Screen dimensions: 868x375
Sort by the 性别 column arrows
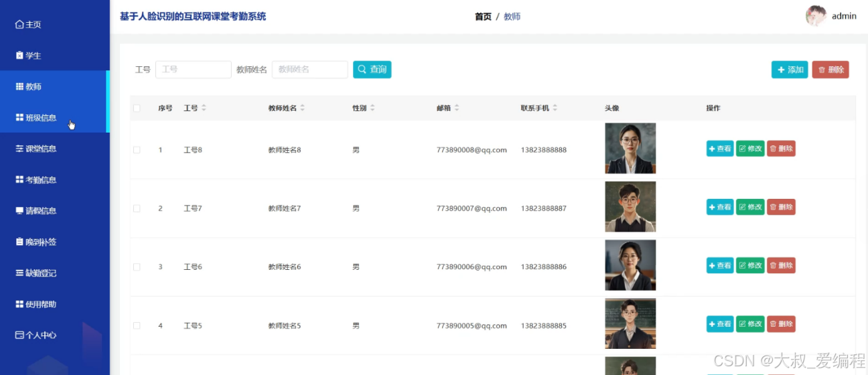(x=372, y=108)
